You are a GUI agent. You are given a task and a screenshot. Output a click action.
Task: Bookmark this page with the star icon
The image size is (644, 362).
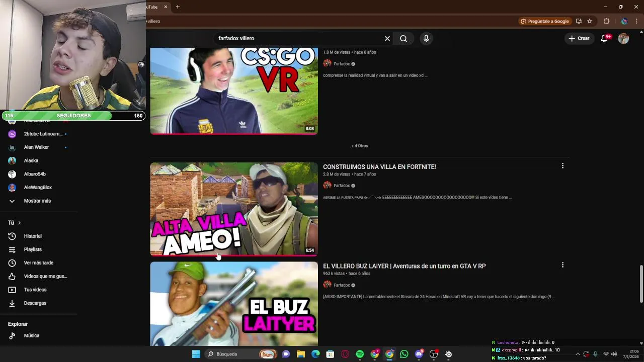click(x=590, y=21)
